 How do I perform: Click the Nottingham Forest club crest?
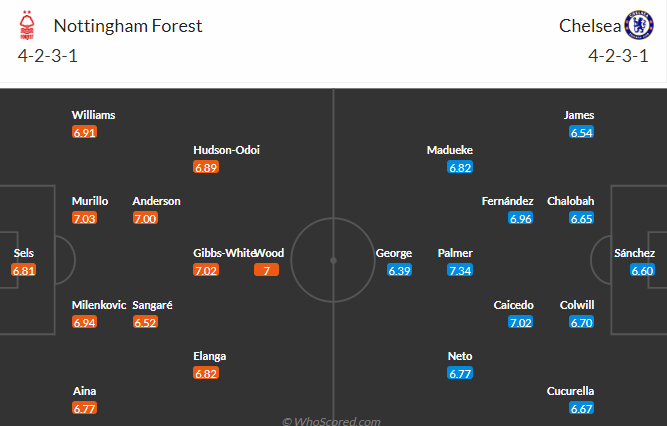[27, 26]
